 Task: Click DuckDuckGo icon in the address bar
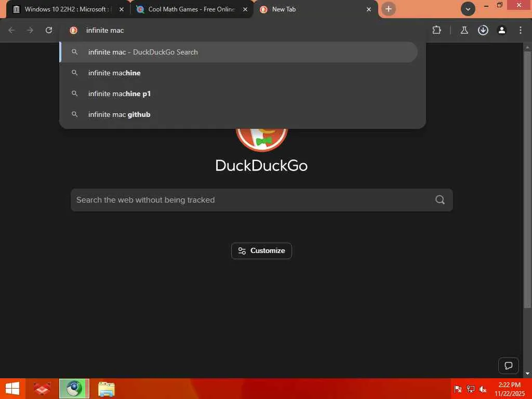click(x=73, y=30)
